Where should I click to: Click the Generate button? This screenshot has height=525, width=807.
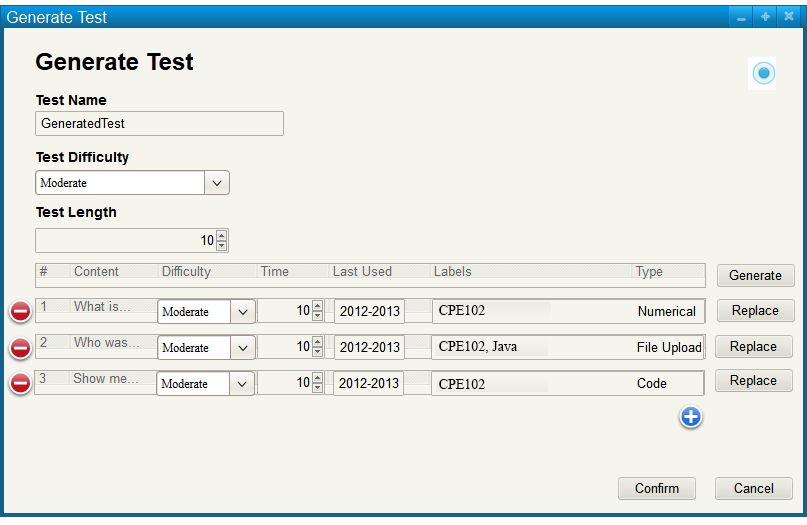pyautogui.click(x=755, y=275)
